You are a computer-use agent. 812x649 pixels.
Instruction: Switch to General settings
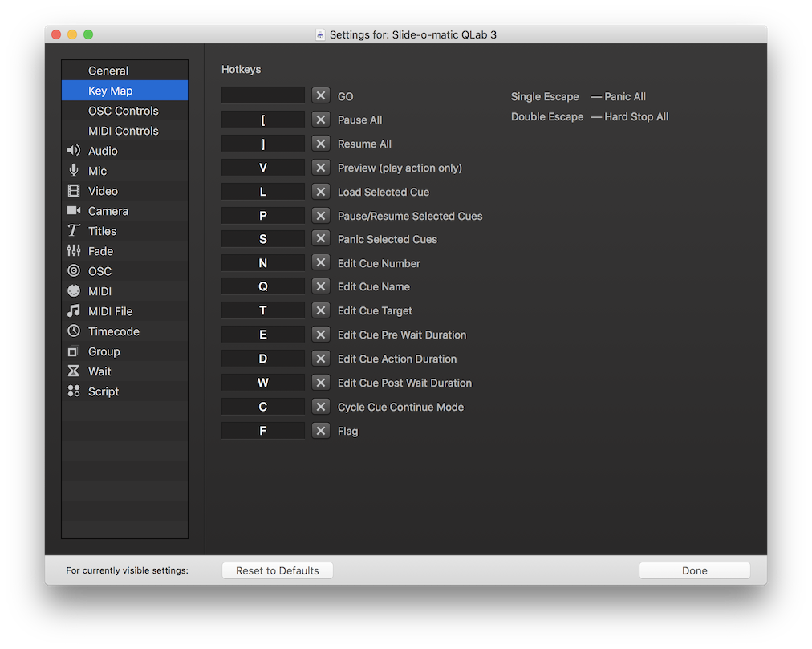coord(108,71)
